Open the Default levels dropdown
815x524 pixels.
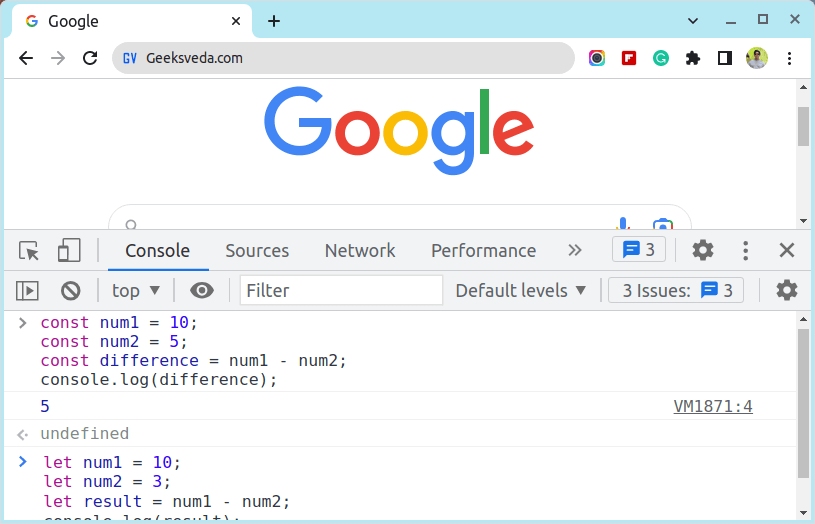click(x=521, y=291)
